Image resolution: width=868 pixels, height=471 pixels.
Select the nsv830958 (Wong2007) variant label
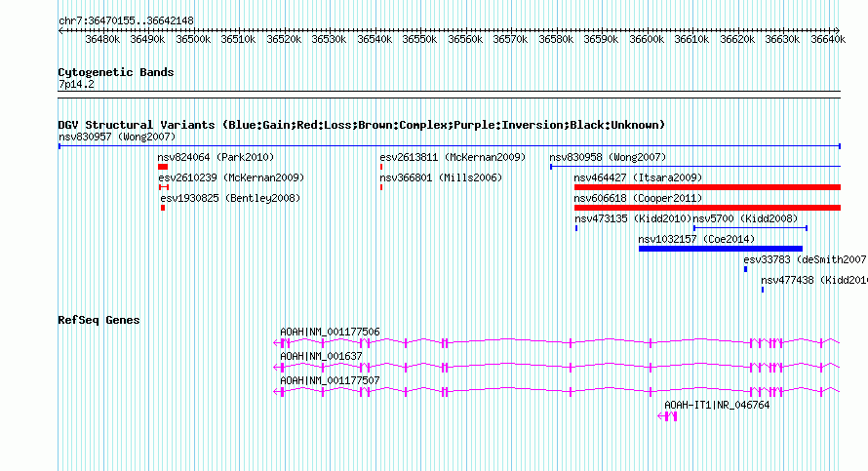[x=608, y=157]
